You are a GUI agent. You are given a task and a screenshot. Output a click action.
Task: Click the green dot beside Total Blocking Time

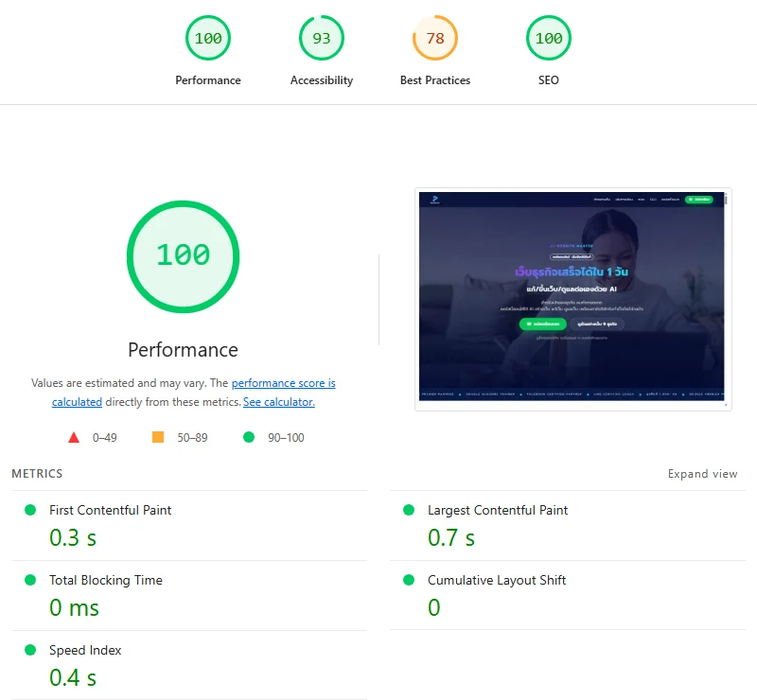(x=30, y=580)
